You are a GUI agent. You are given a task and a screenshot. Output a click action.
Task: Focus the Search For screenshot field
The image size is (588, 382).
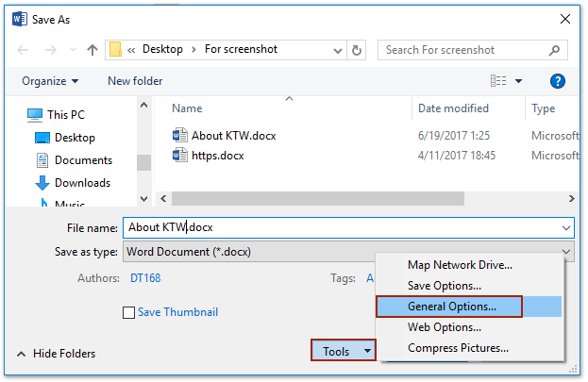click(473, 50)
